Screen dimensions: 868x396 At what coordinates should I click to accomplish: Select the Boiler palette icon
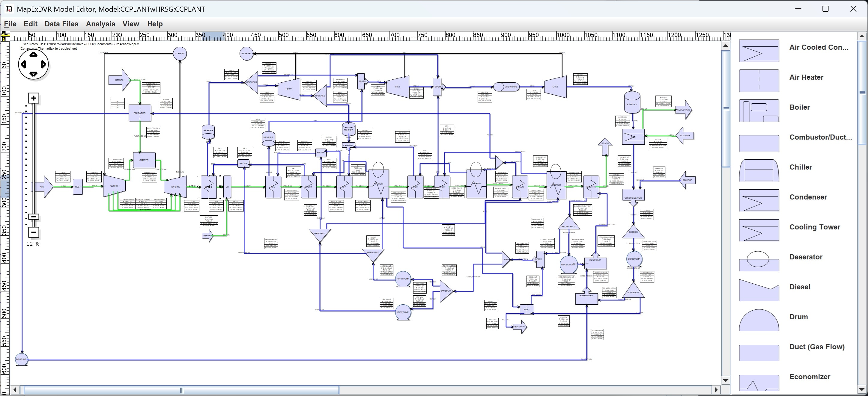[759, 111]
